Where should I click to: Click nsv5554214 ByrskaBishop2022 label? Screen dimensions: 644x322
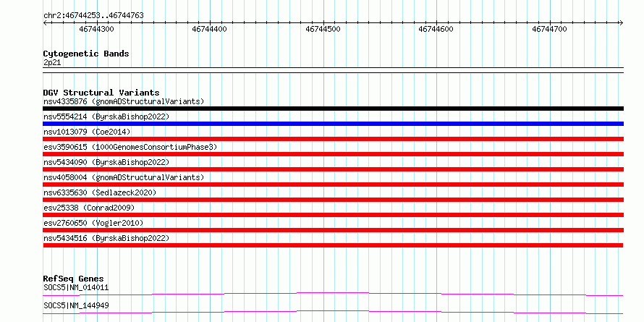(106, 116)
